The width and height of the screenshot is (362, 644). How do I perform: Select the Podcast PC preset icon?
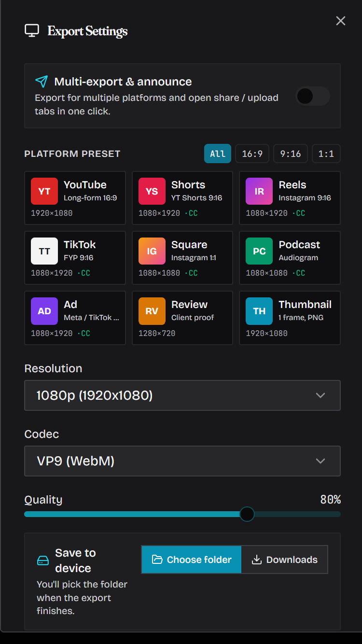(x=259, y=251)
